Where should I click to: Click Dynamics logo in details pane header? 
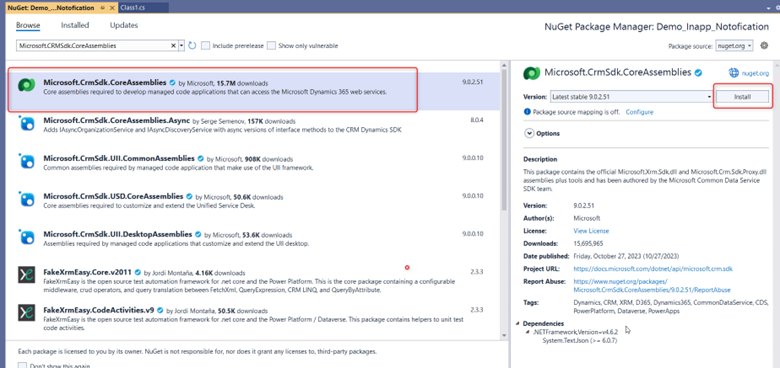click(532, 73)
